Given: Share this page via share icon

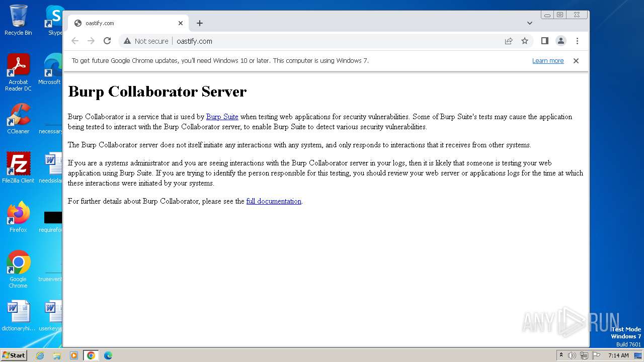Looking at the screenshot, I should [509, 41].
